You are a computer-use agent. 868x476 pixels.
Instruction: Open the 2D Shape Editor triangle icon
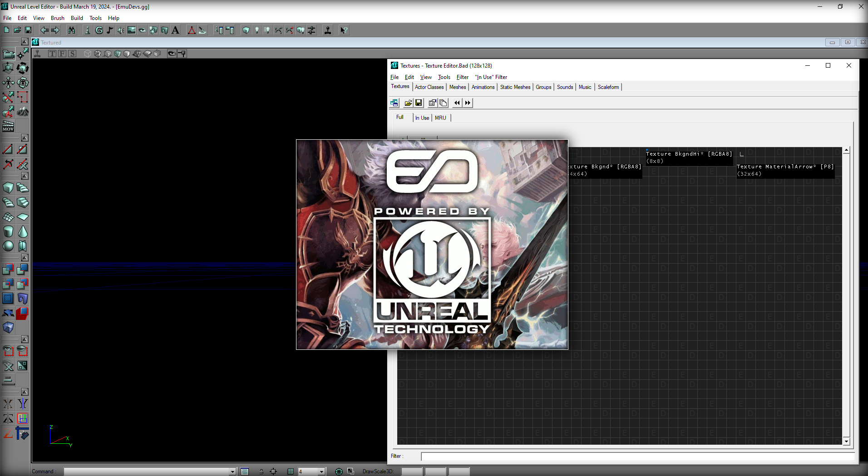(x=192, y=30)
